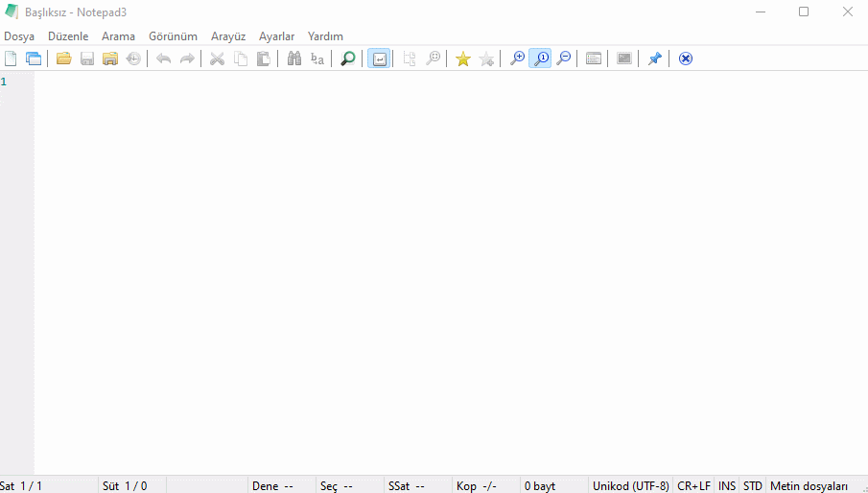868x493 pixels.
Task: Click the 'Kop -/-' status field
Action: 486,486
